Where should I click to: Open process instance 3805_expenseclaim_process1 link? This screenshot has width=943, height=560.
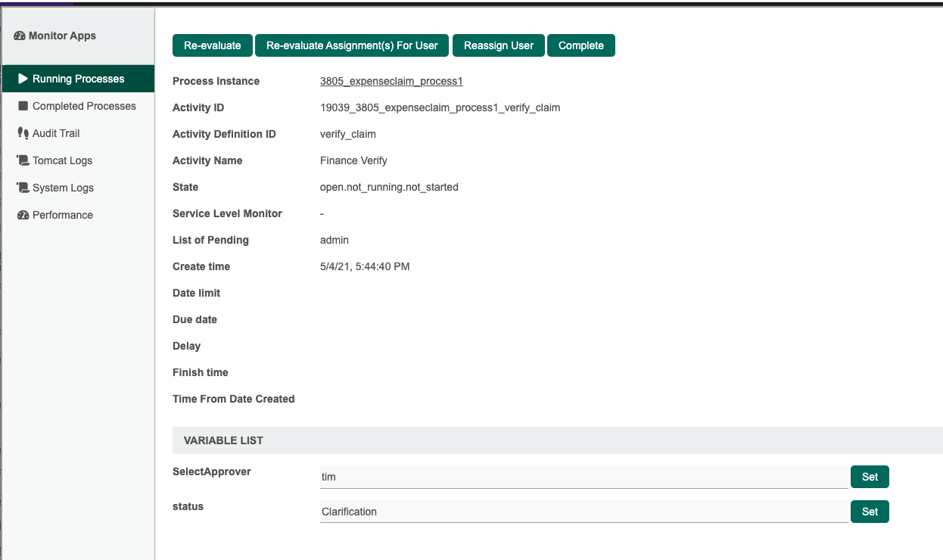pos(391,81)
